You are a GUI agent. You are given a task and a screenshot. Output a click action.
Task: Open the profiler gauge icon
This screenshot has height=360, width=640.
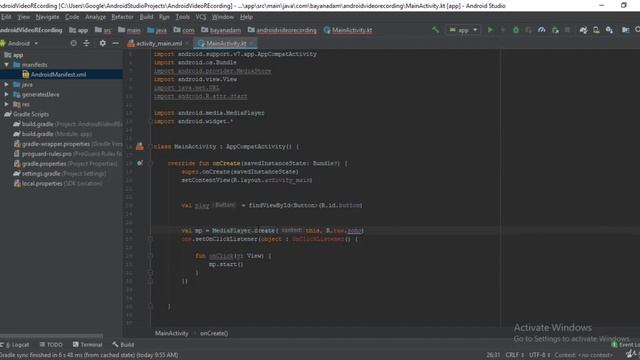pos(542,30)
